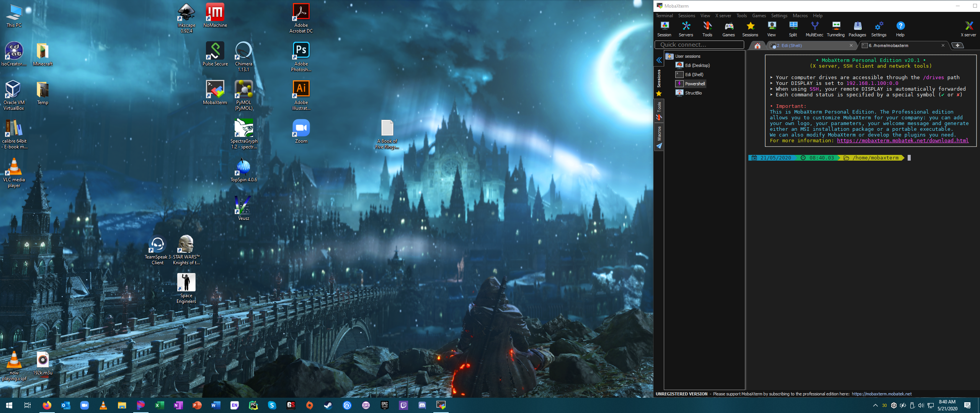The image size is (980, 413).
Task: Close the 6. /home/mobaxterm tab
Action: coord(943,46)
